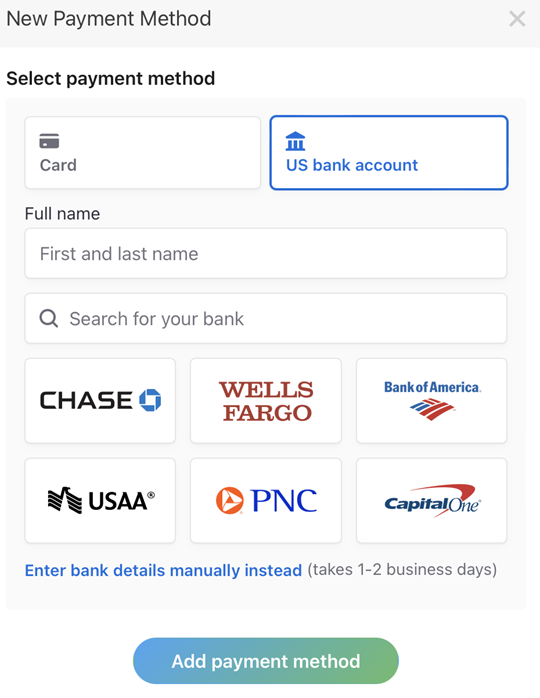Choose the PNC bank logo
Image resolution: width=540 pixels, height=698 pixels.
(x=266, y=500)
